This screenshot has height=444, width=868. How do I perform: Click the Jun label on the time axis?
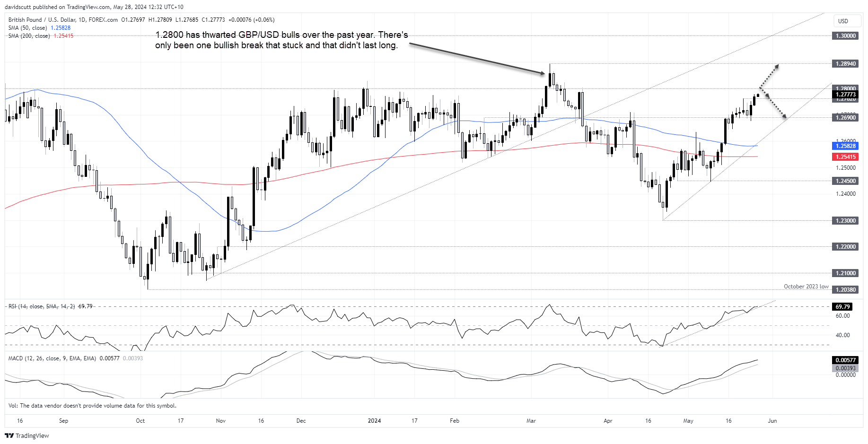(772, 421)
